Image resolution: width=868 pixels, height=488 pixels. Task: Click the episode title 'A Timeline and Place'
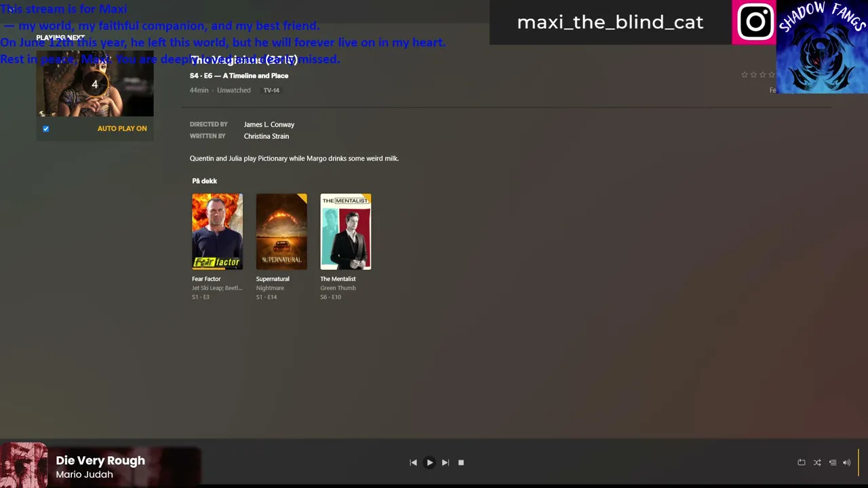tap(256, 76)
